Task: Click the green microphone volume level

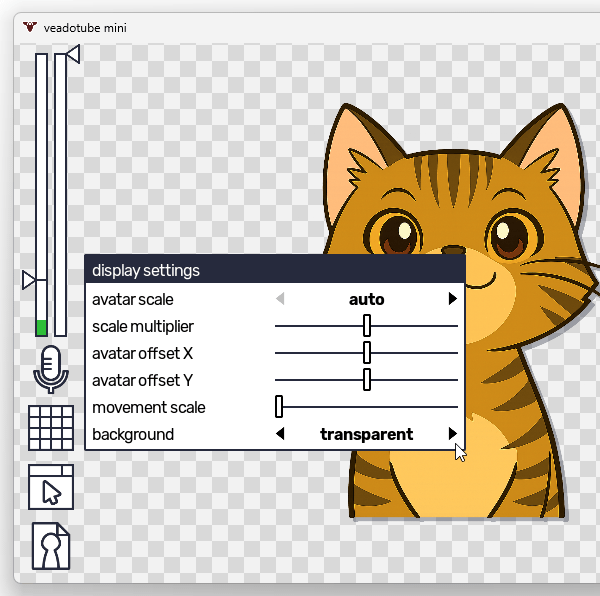Action: [41, 327]
